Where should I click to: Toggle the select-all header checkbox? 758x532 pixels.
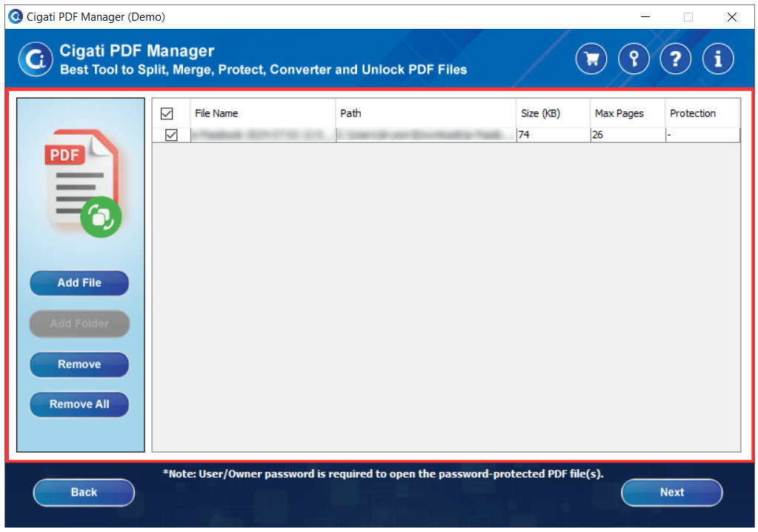point(167,113)
